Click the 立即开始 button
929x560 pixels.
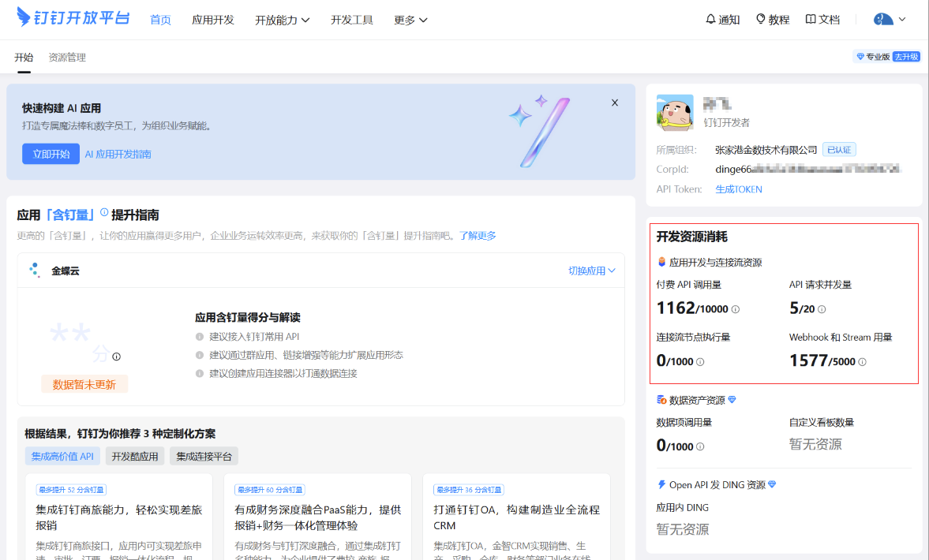coord(51,154)
